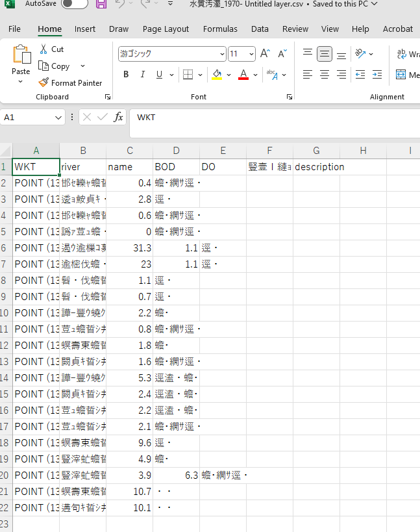Toggle Italic formatting
Image resolution: width=420 pixels, height=532 pixels.
[x=143, y=75]
